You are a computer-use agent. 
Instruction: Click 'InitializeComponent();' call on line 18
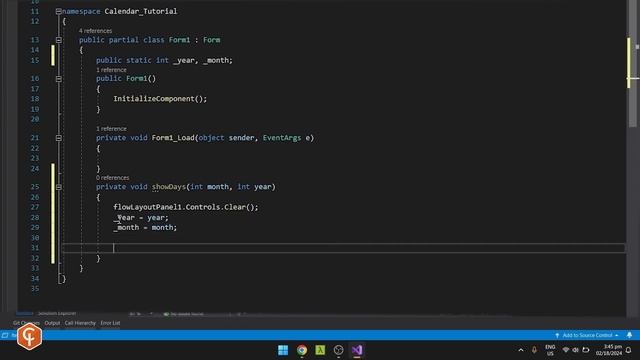coord(160,99)
